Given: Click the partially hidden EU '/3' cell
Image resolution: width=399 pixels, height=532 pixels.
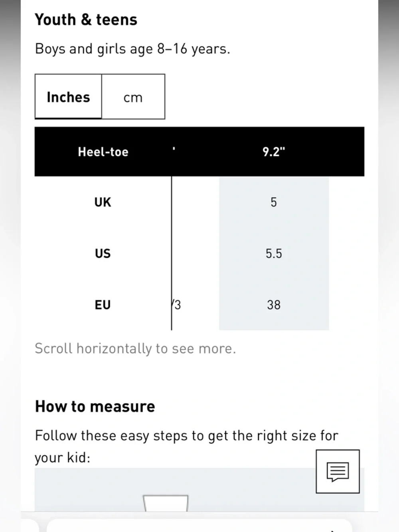Looking at the screenshot, I should pyautogui.click(x=177, y=305).
